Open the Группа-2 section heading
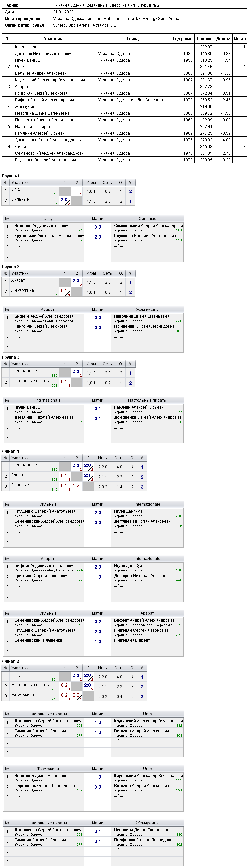The width and height of the screenshot is (249, 868). tap(11, 267)
